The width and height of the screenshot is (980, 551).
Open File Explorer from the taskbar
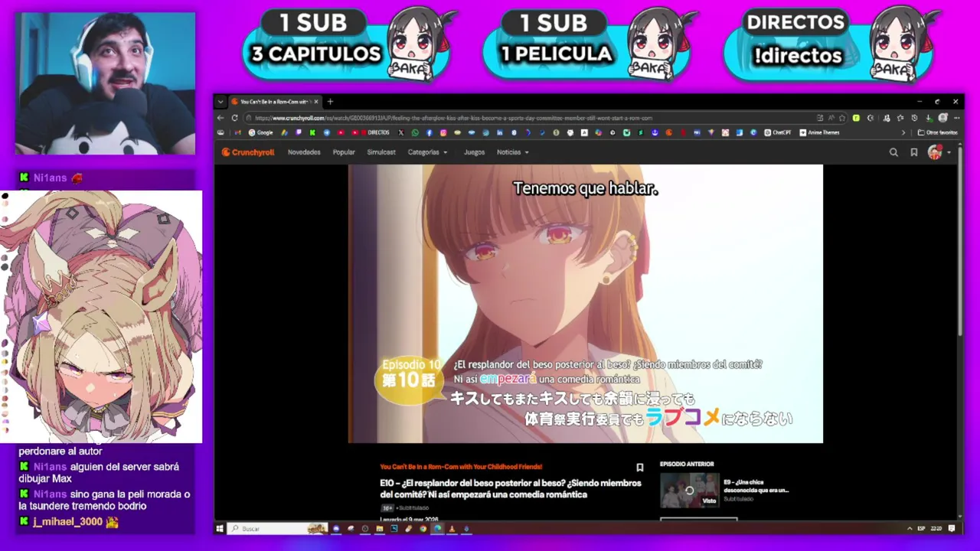[379, 528]
